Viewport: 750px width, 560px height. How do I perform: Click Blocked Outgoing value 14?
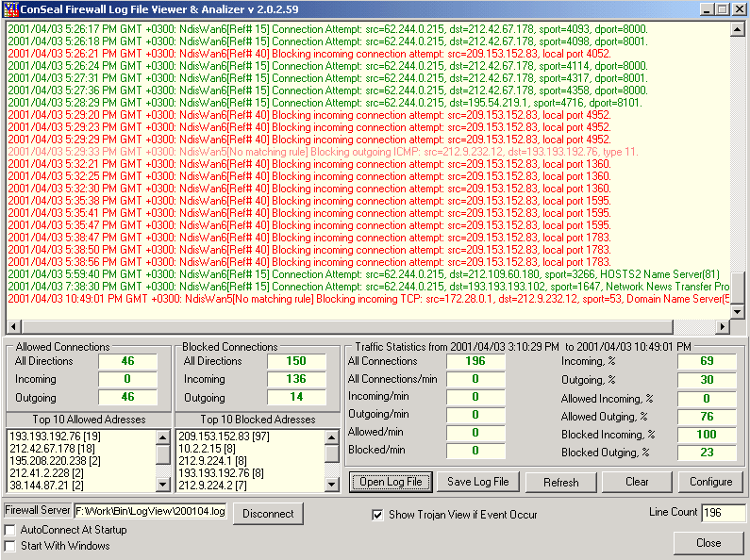tap(296, 397)
